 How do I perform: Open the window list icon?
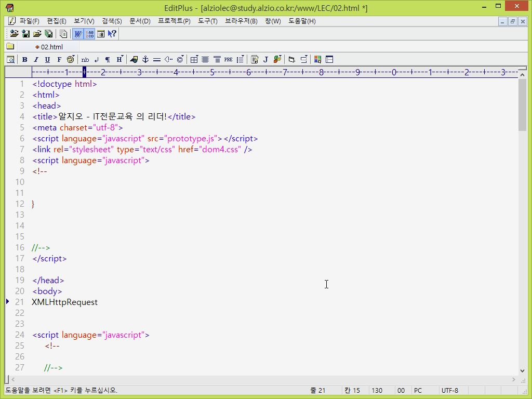point(63,34)
